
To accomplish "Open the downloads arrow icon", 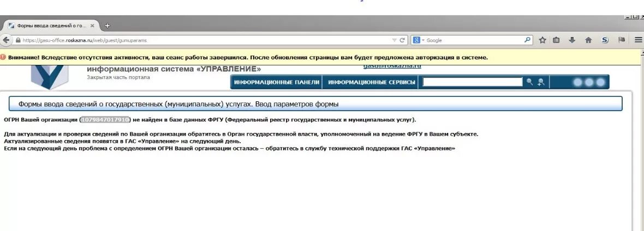I will (572, 40).
